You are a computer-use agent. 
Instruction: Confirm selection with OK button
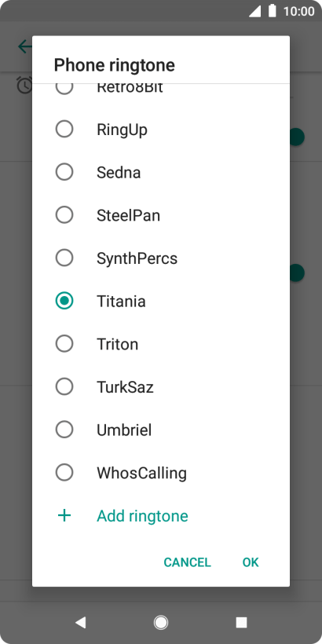click(251, 562)
